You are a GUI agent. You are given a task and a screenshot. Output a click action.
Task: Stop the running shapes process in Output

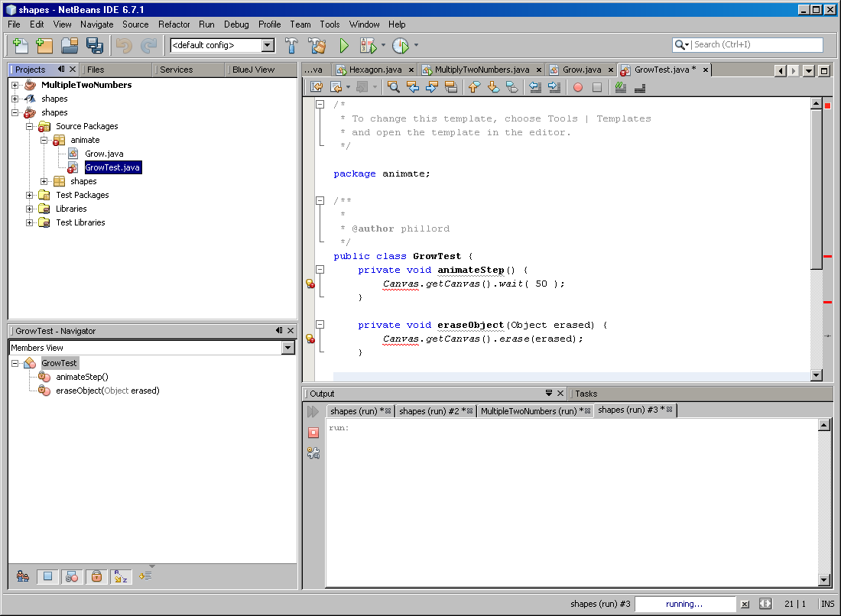[x=313, y=433]
